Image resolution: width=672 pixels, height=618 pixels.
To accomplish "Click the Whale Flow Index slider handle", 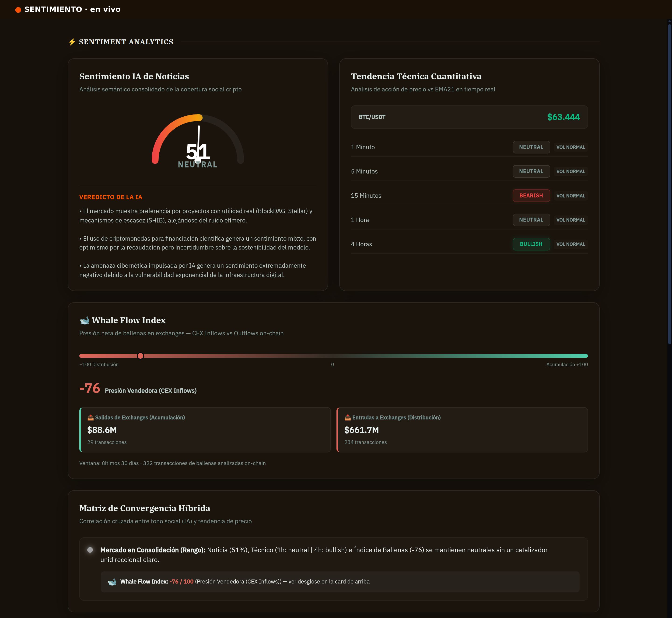I will pos(140,356).
